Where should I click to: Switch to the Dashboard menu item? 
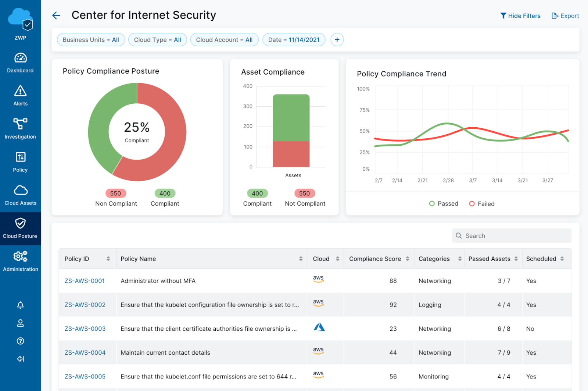pyautogui.click(x=20, y=63)
